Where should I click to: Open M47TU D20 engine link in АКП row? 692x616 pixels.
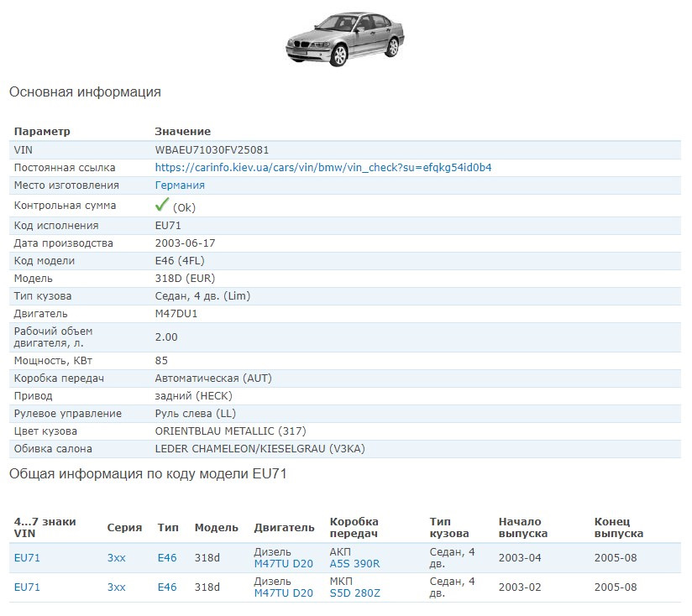point(283,564)
